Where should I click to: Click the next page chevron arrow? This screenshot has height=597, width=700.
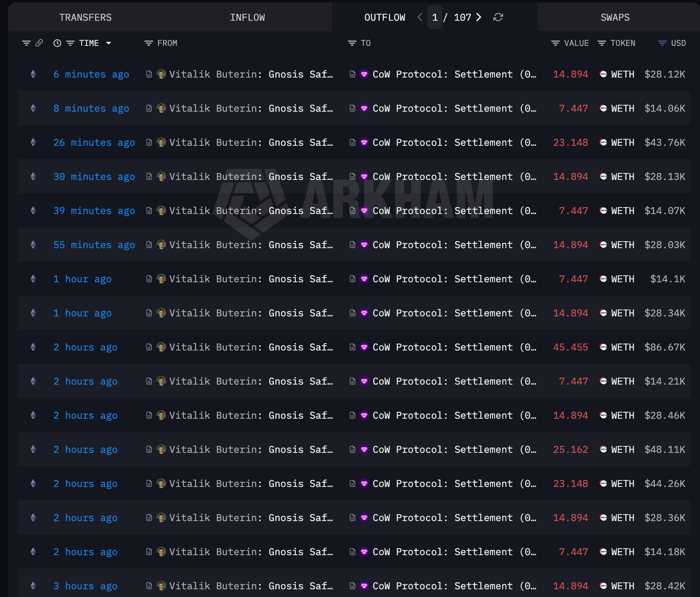(479, 17)
